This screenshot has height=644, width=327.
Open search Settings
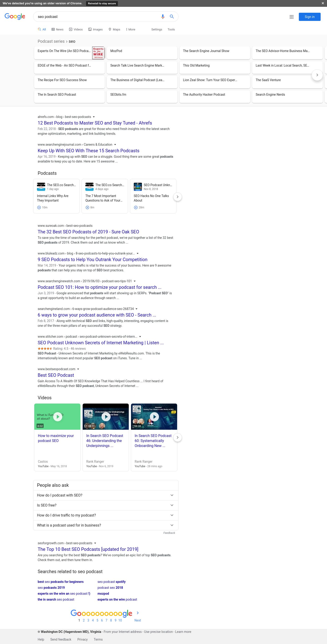(157, 30)
